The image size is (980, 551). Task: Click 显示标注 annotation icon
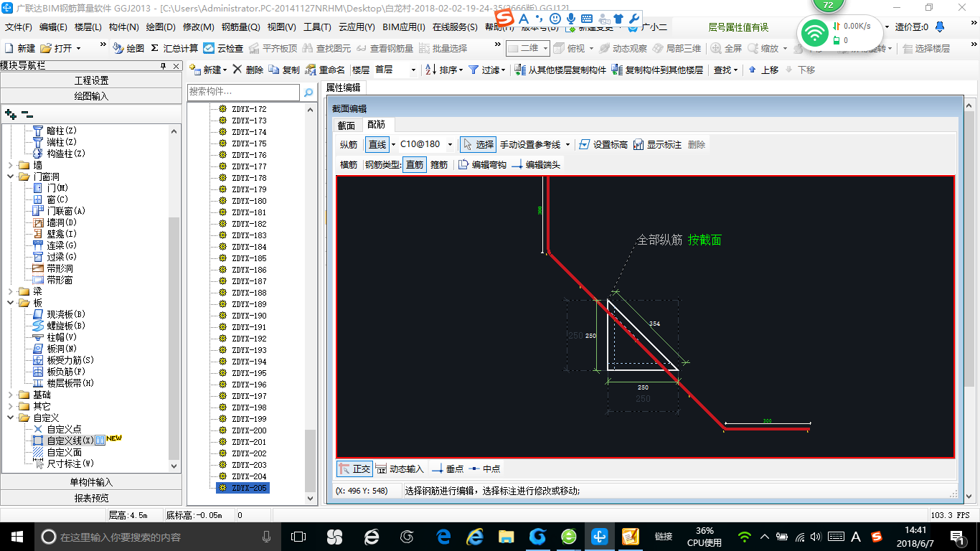(x=639, y=144)
